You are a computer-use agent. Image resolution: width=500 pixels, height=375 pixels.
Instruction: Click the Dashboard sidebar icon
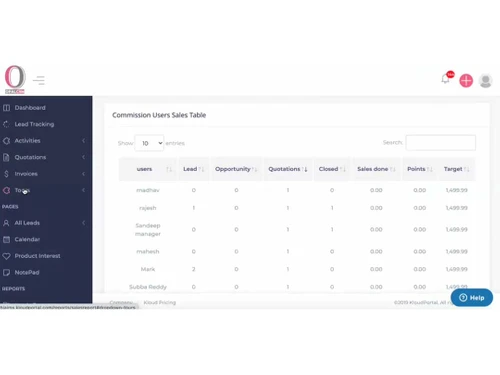point(6,108)
